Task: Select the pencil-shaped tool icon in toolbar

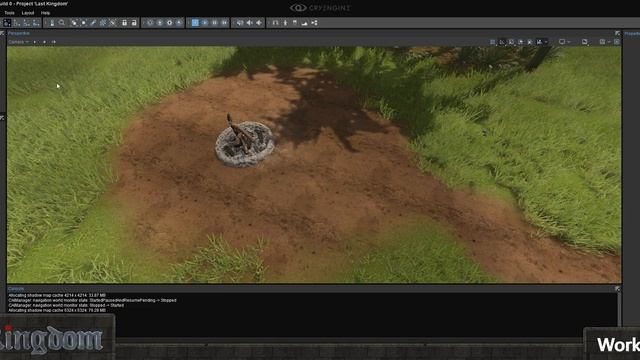Action: [x=93, y=23]
